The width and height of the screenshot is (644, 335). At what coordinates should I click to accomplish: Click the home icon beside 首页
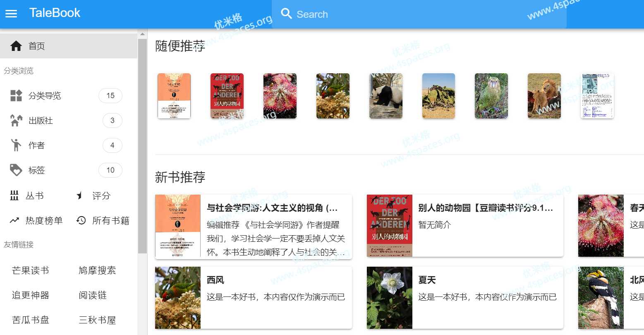tap(16, 46)
